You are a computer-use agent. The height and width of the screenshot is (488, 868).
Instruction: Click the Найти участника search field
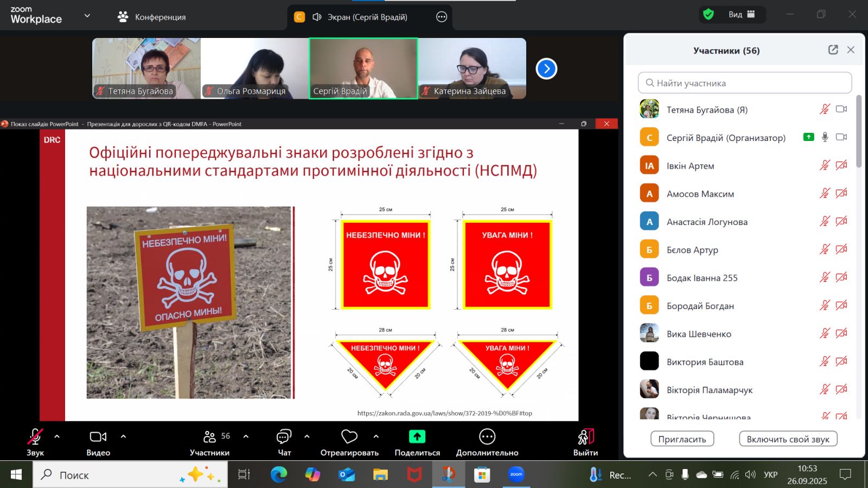click(744, 83)
